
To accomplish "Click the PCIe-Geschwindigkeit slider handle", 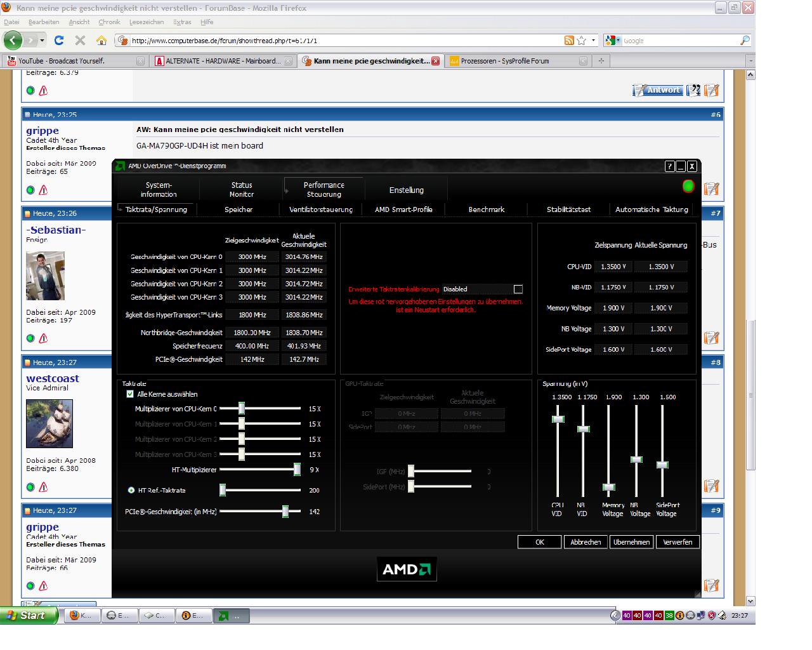I will [x=285, y=512].
